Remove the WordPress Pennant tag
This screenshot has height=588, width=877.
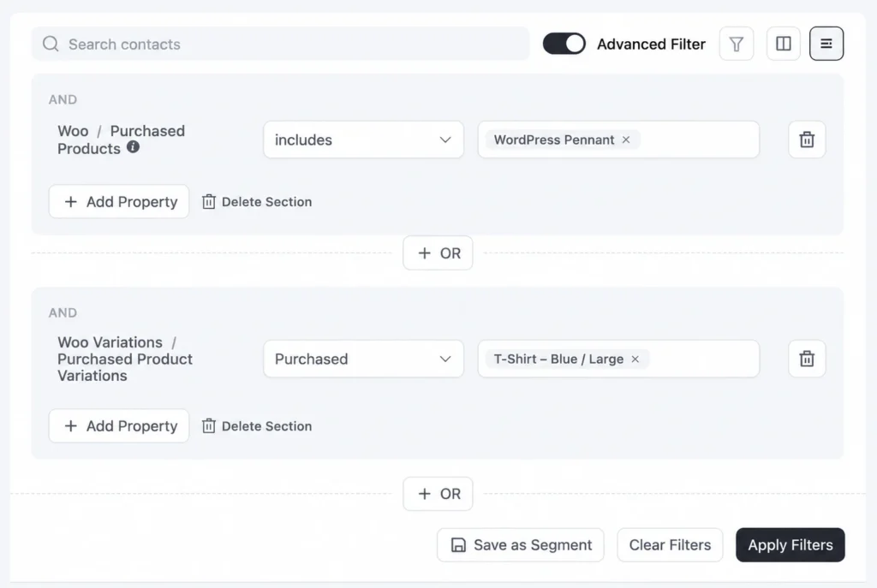pyautogui.click(x=626, y=140)
